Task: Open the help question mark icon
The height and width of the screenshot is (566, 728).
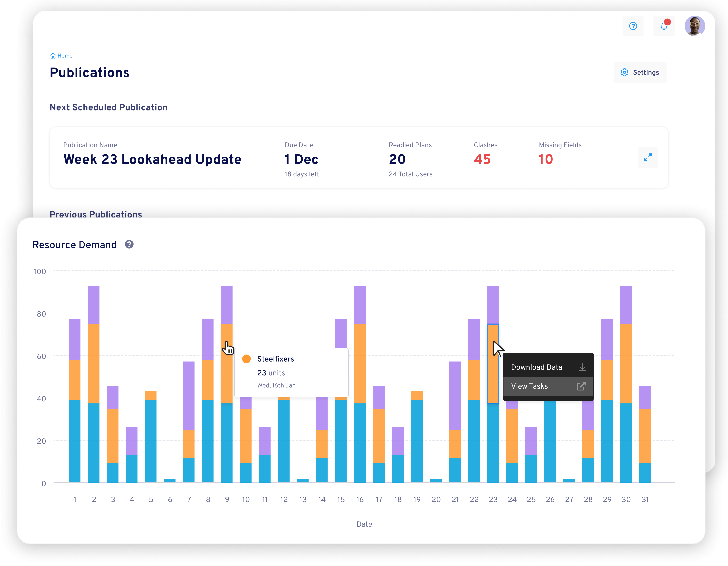Action: 633,26
